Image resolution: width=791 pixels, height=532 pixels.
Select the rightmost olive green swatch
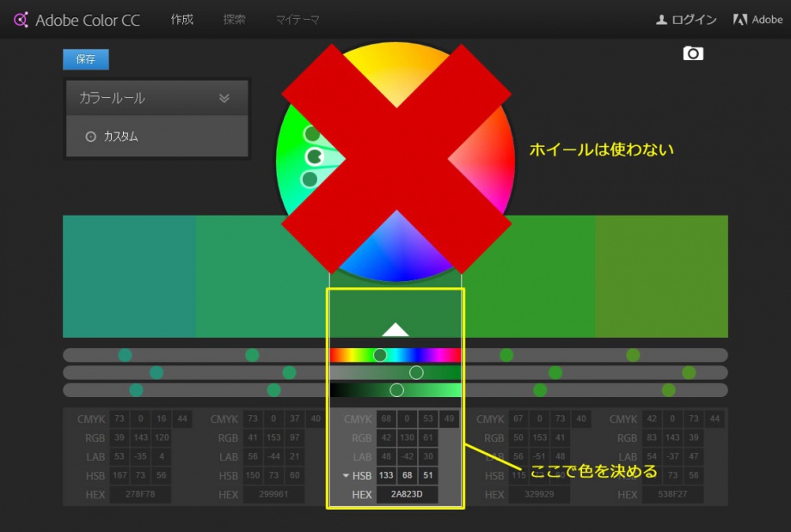point(661,276)
